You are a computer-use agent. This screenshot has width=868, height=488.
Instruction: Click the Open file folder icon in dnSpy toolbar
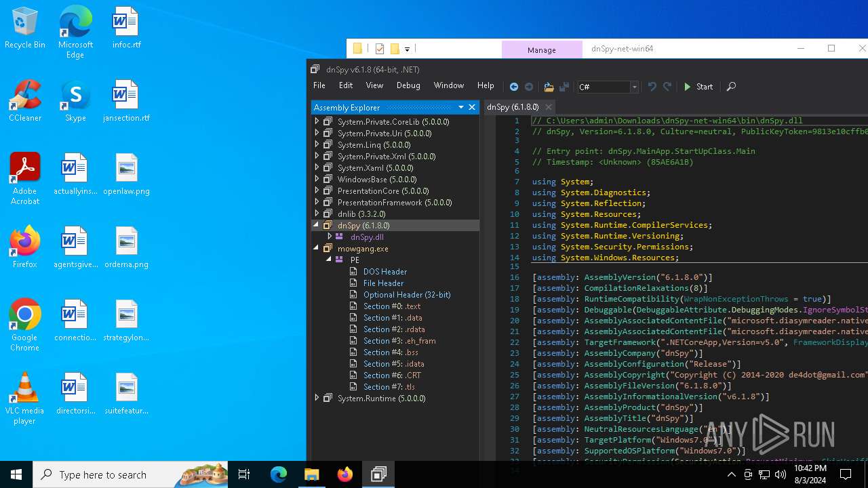point(549,87)
